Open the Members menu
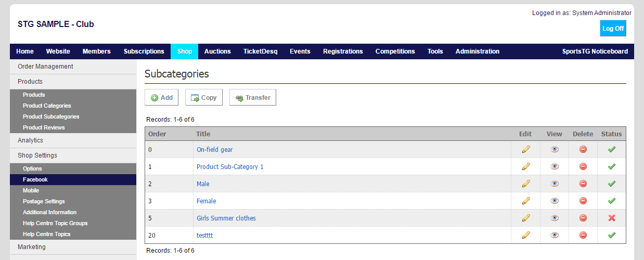The height and width of the screenshot is (260, 644). click(x=97, y=51)
